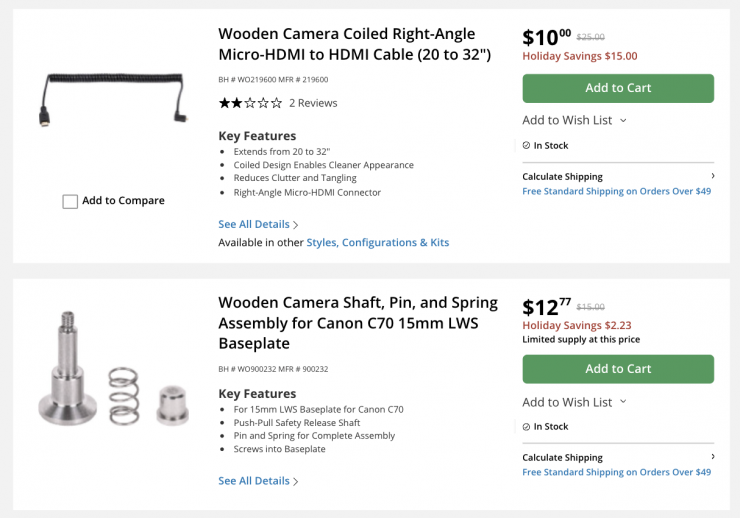Click Free Standard Shipping link under HDMI cable
The width and height of the screenshot is (740, 518).
616,191
